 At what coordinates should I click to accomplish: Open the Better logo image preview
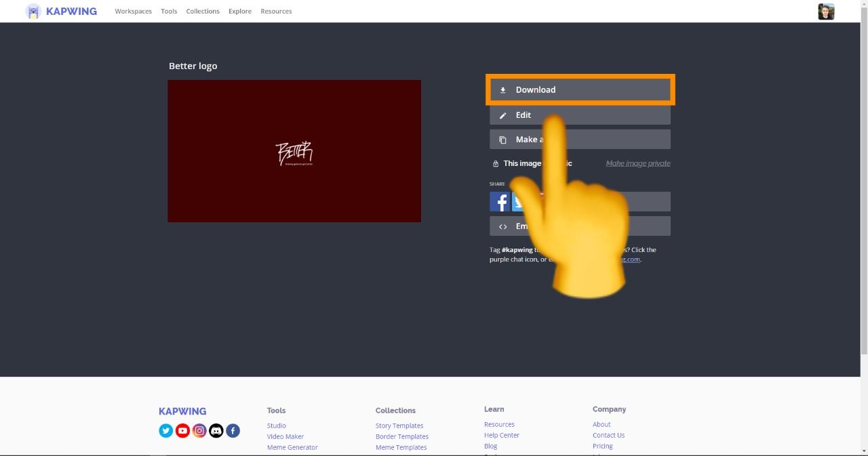(294, 151)
